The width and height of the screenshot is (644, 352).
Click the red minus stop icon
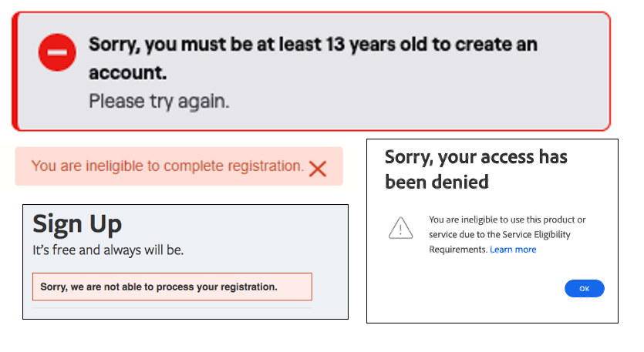(x=57, y=52)
